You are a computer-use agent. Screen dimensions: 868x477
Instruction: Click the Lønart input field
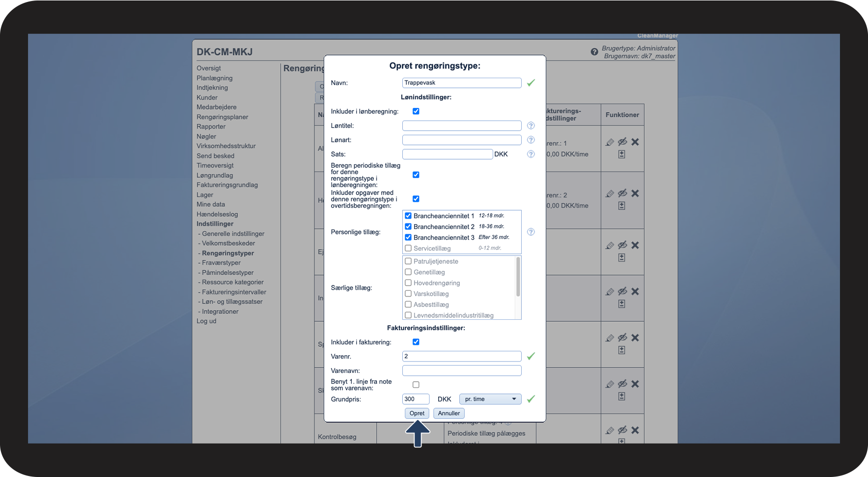pyautogui.click(x=462, y=140)
